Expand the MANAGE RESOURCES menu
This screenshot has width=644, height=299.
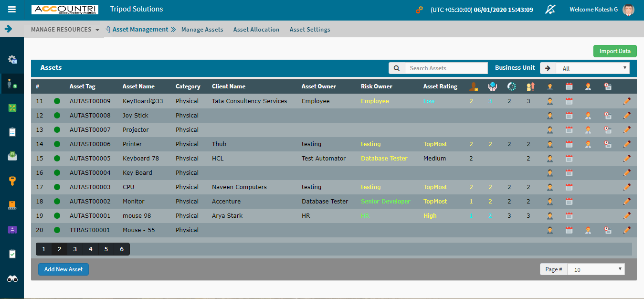(65, 30)
